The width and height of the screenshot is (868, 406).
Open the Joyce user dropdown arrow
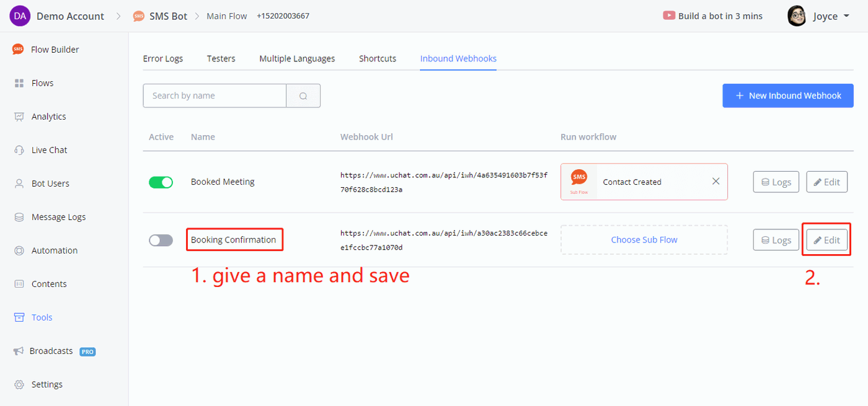click(847, 16)
